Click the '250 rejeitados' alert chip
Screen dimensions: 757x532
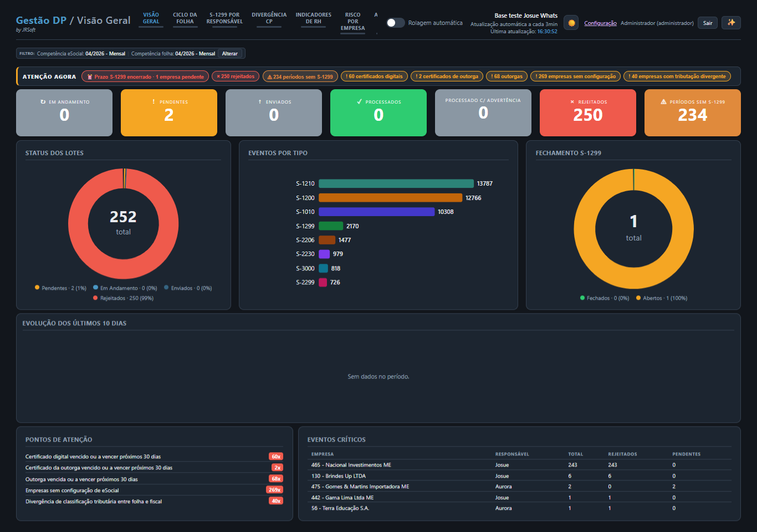236,76
